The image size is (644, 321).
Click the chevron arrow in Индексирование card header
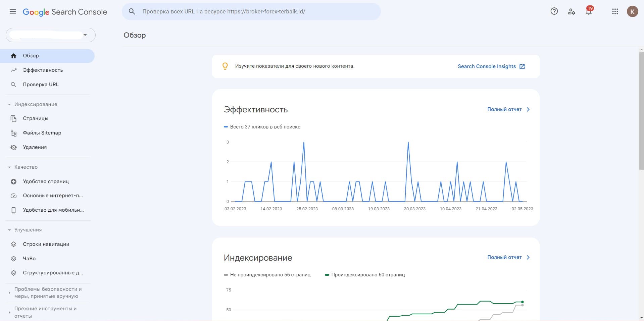tap(528, 257)
